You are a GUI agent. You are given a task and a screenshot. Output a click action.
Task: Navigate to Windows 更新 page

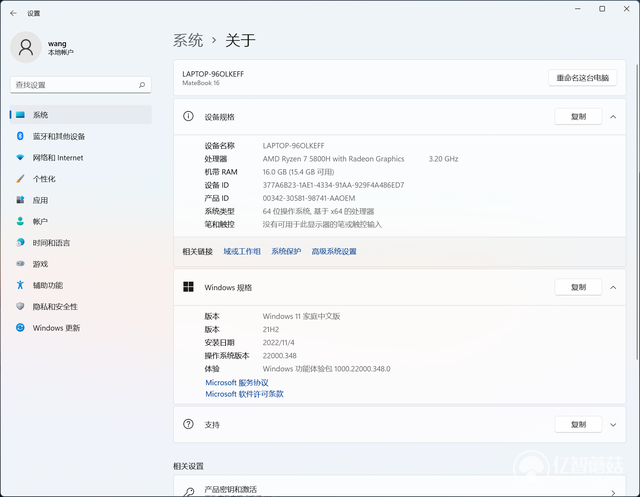pyautogui.click(x=80, y=328)
